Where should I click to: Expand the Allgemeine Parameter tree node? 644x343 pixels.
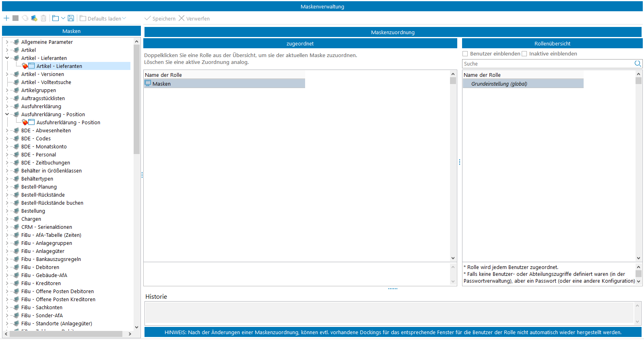7,42
